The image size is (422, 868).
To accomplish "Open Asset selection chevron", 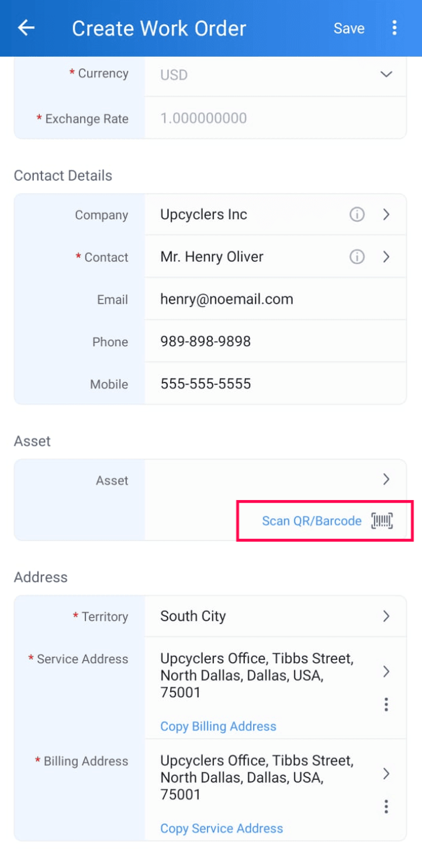I will point(386,480).
